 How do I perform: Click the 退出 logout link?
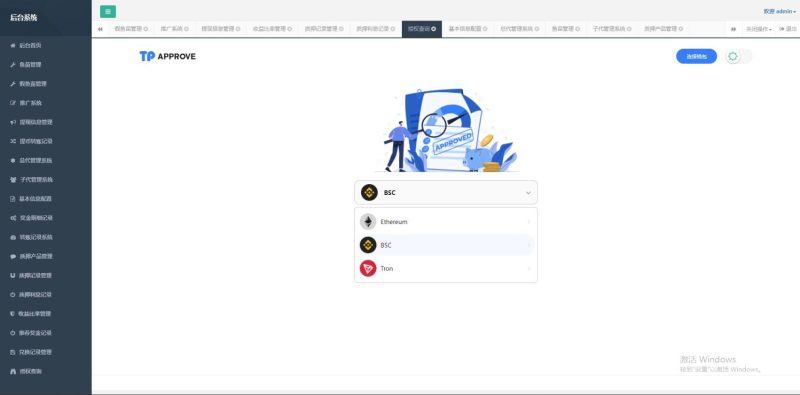pyautogui.click(x=788, y=29)
